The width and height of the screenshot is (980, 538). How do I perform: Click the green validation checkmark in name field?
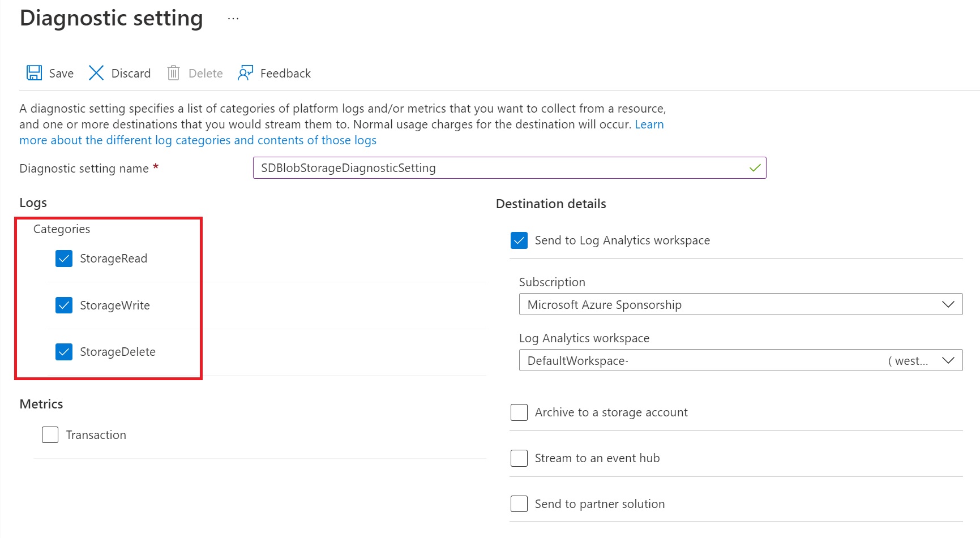(x=755, y=168)
